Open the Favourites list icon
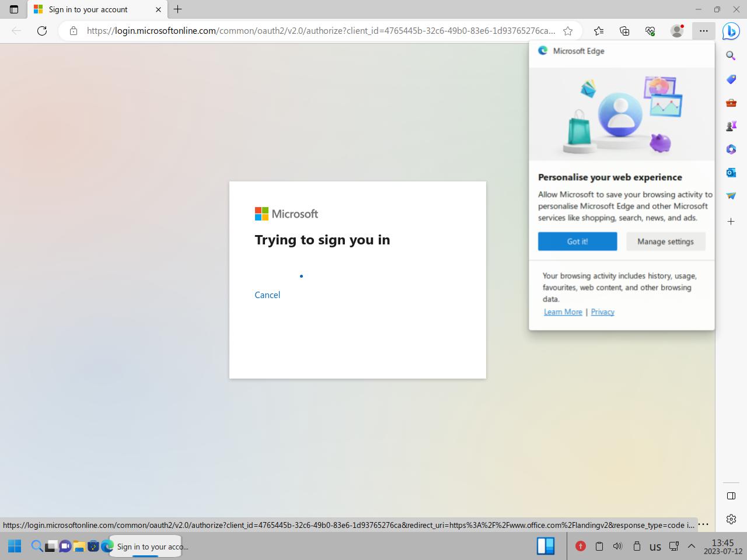The height and width of the screenshot is (560, 747). pos(599,31)
